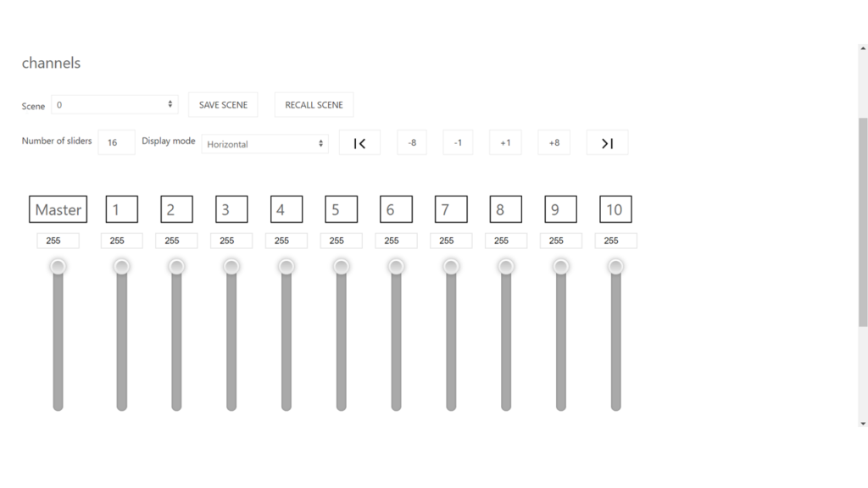Jump to last channel page icon
The width and height of the screenshot is (868, 488).
tap(607, 143)
